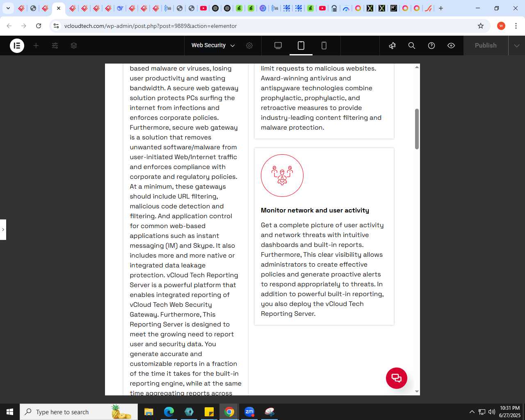Open the Web Security document dropdown

pyautogui.click(x=213, y=46)
